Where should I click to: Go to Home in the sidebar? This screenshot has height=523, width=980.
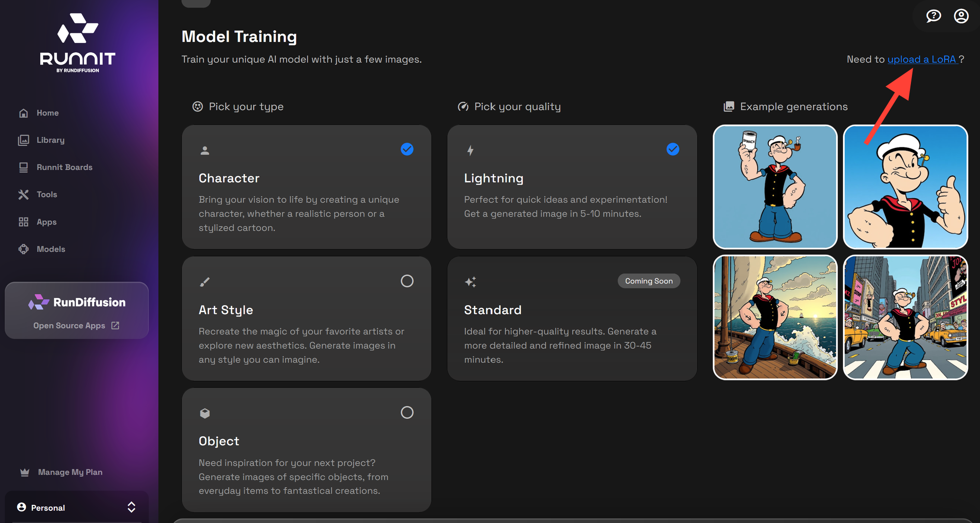coord(48,113)
